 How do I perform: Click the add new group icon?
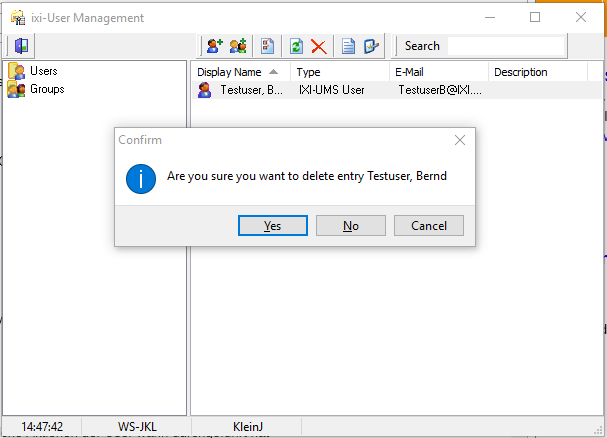coord(238,46)
